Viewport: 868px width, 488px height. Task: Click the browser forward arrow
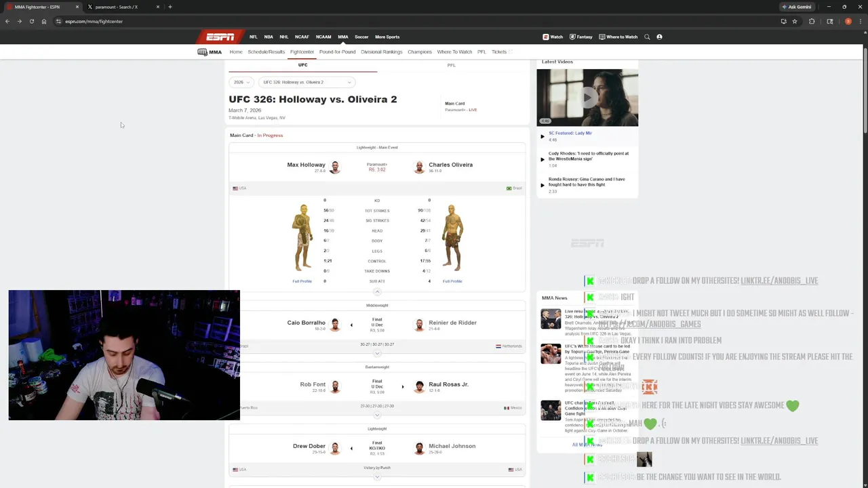pos(20,21)
